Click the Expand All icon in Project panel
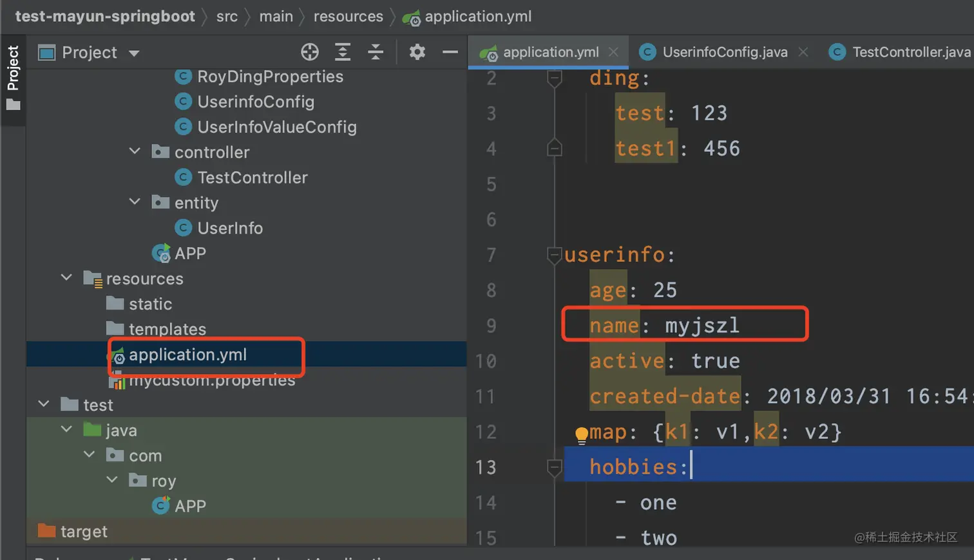The height and width of the screenshot is (560, 974). coord(343,52)
